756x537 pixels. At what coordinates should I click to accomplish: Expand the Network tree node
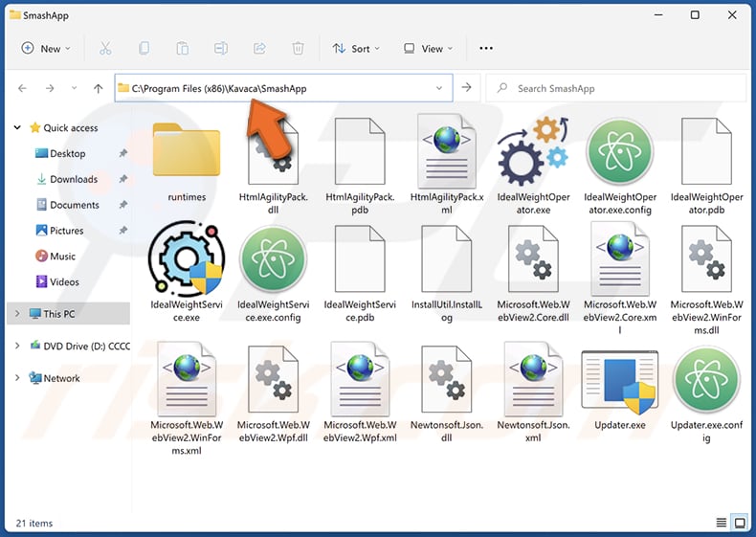click(17, 378)
